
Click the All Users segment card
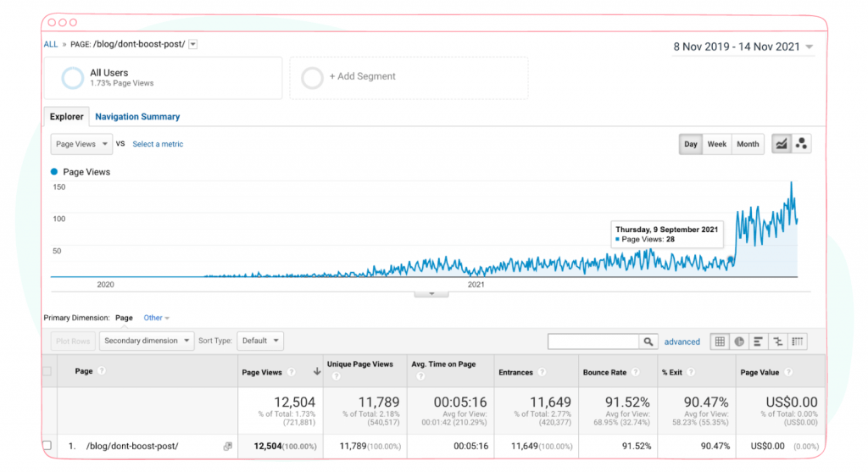[x=163, y=78]
